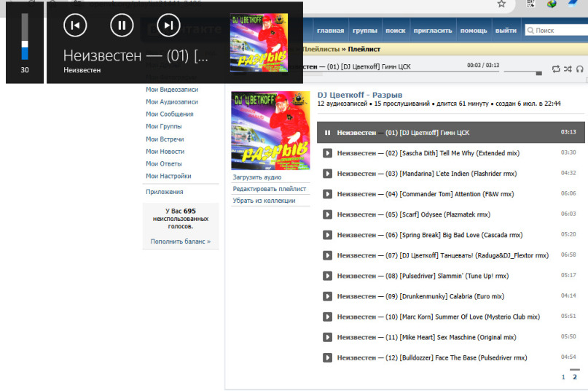Log out via выйти
Viewport: 588px width, 391px height.
click(506, 31)
